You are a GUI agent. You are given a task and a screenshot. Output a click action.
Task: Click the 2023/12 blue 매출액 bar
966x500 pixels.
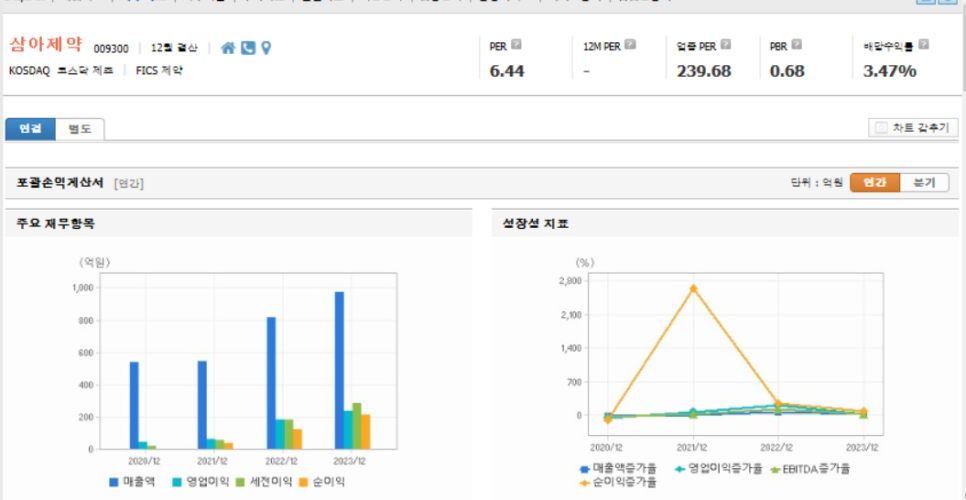340,370
